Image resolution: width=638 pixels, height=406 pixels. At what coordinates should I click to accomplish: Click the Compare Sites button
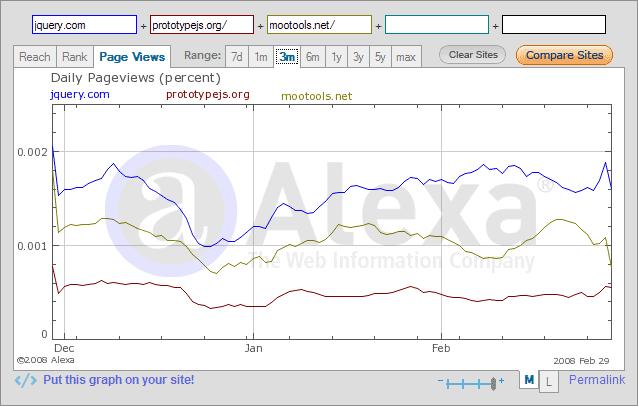pos(564,55)
